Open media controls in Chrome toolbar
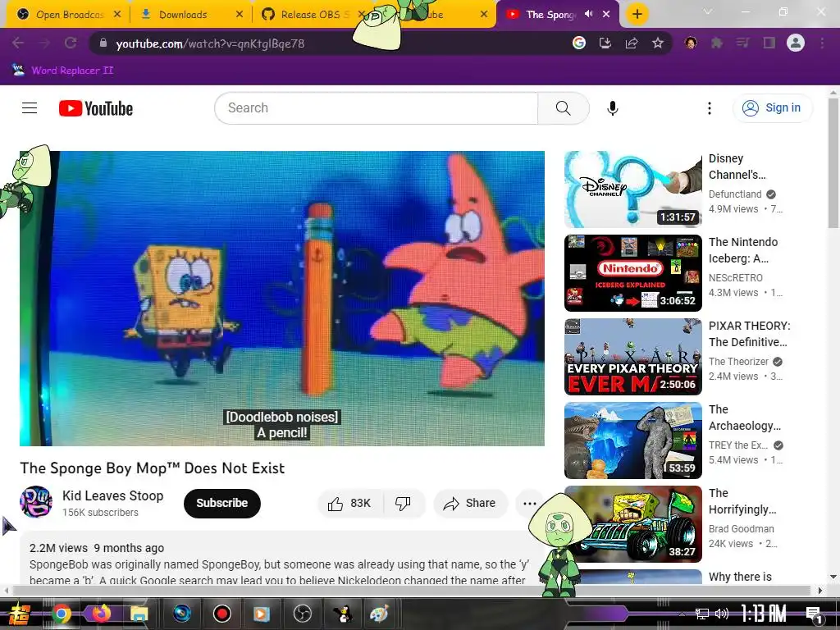840x630 pixels. pos(742,43)
